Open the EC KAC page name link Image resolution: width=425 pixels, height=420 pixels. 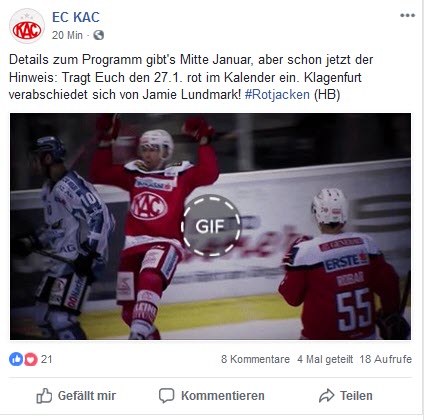76,17
